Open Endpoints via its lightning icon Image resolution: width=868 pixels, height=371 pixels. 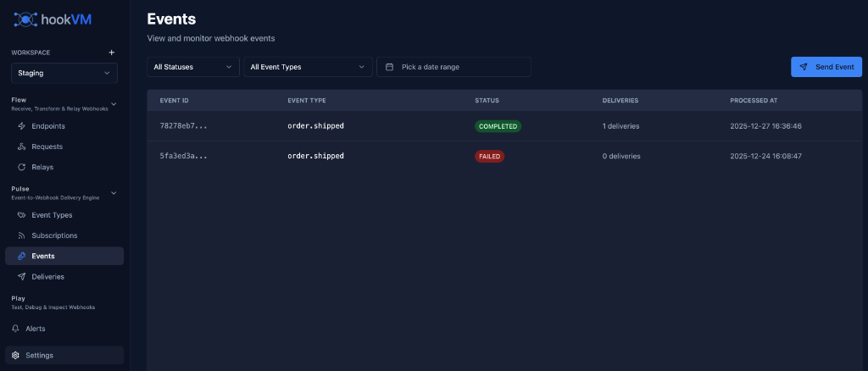(22, 126)
